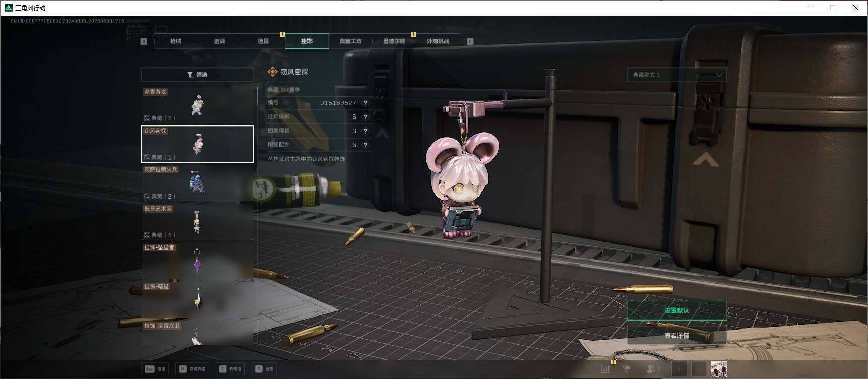Click the Q previous-tab key icon
Screen dimensions: 868x379
[144, 41]
